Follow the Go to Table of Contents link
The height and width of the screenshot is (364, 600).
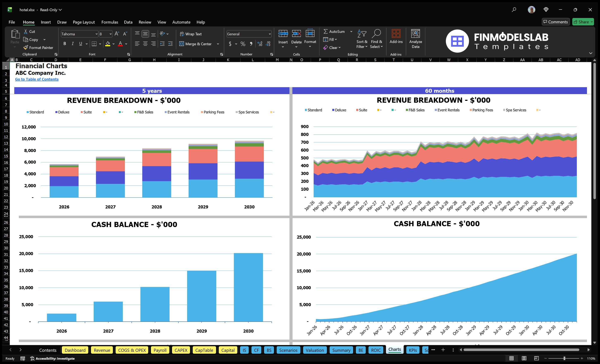[37, 79]
